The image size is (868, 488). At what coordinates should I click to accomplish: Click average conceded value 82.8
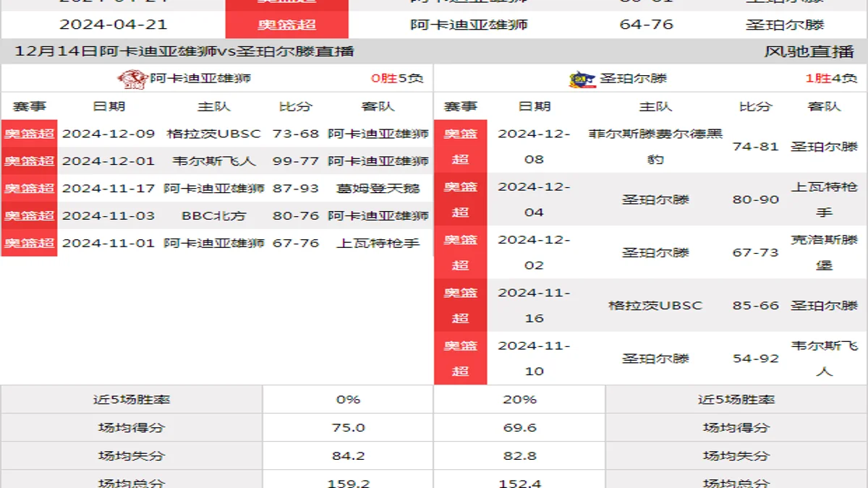pyautogui.click(x=519, y=456)
